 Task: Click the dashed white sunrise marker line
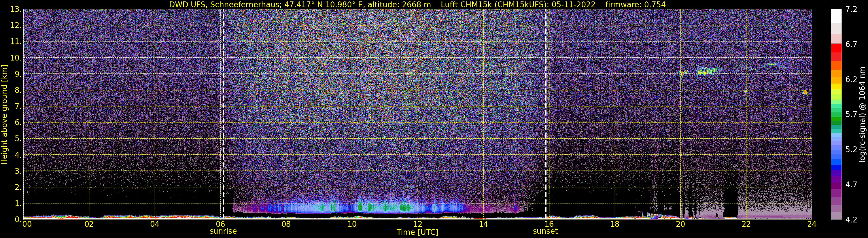pyautogui.click(x=223, y=114)
